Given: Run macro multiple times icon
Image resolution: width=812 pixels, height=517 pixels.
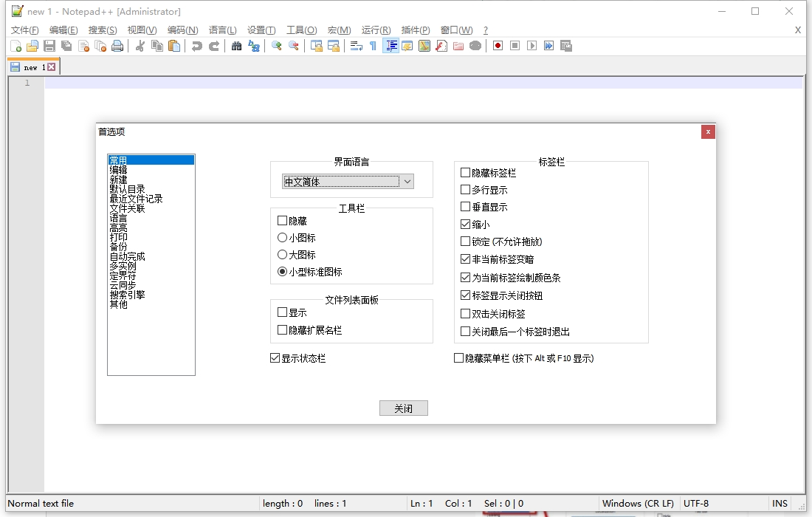Looking at the screenshot, I should point(549,46).
